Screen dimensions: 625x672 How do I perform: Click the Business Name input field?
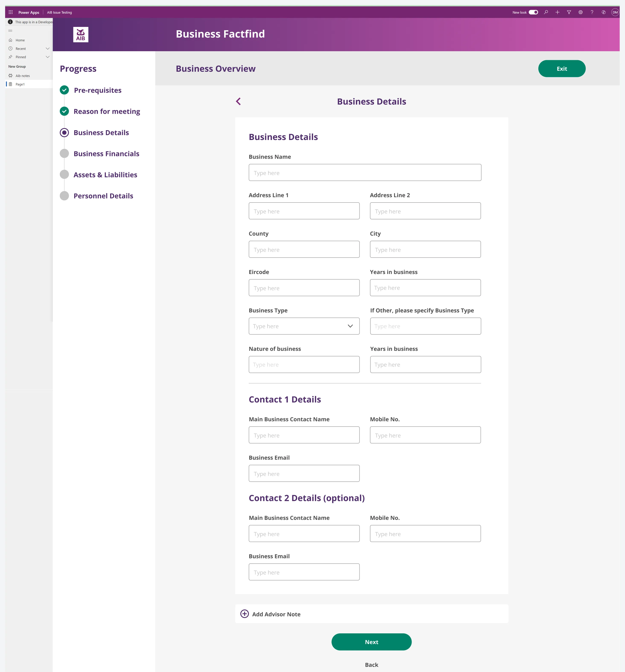point(365,172)
